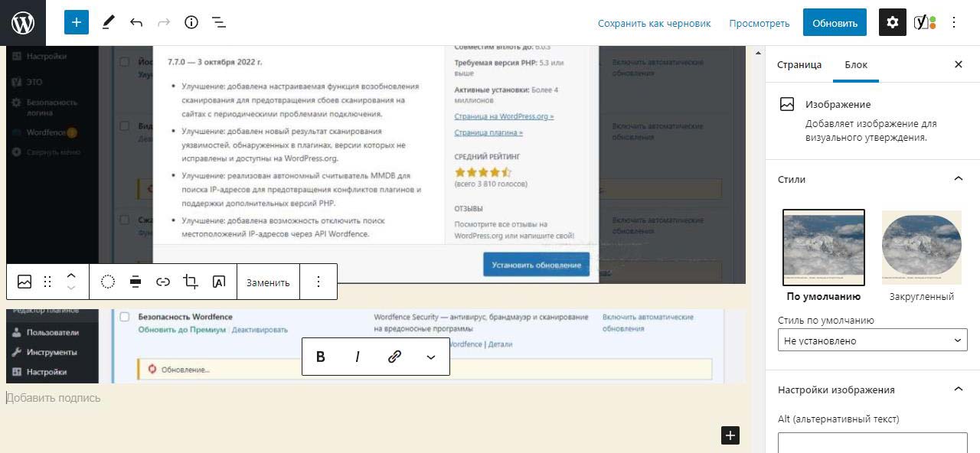Click the crop image tool

click(x=191, y=282)
